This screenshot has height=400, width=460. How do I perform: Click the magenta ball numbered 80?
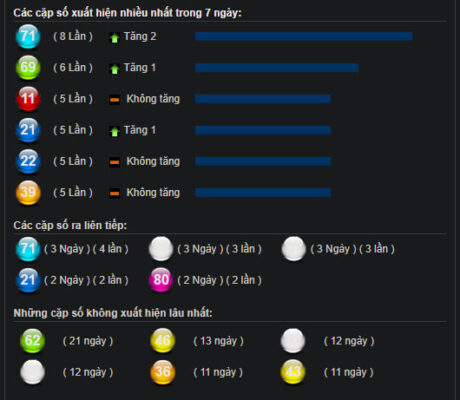[161, 280]
